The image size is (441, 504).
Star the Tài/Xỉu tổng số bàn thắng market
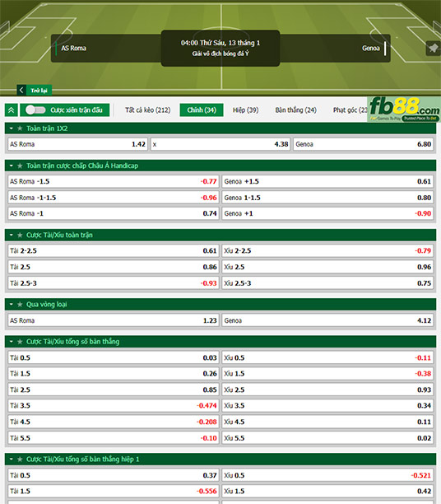click(20, 342)
